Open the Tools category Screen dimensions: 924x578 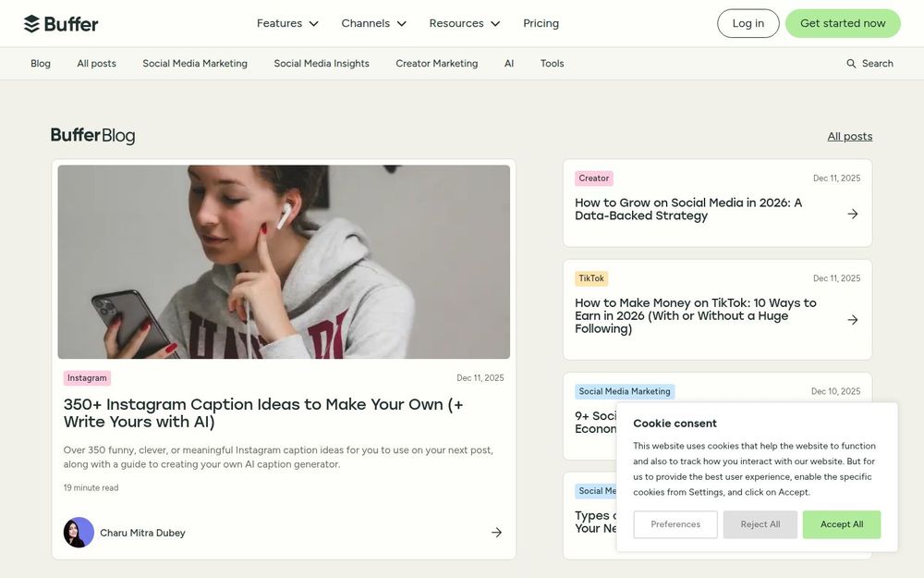pyautogui.click(x=553, y=64)
